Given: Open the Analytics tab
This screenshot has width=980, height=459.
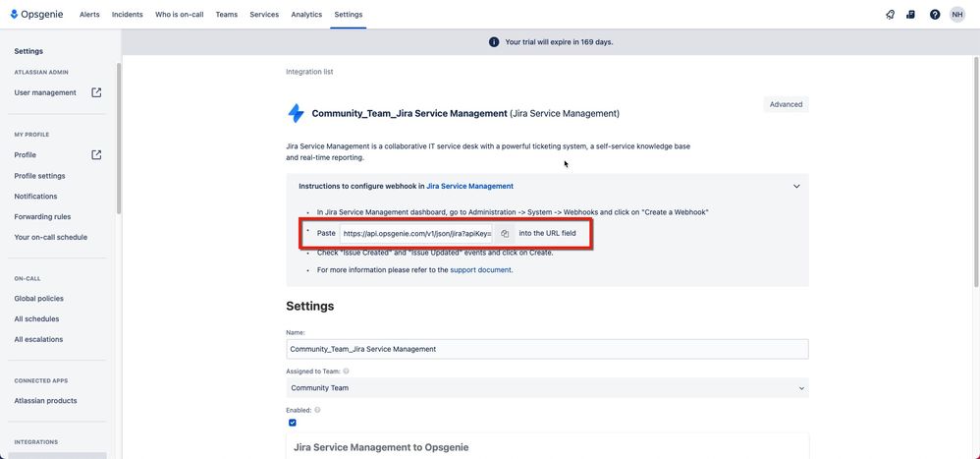Looking at the screenshot, I should tap(306, 15).
